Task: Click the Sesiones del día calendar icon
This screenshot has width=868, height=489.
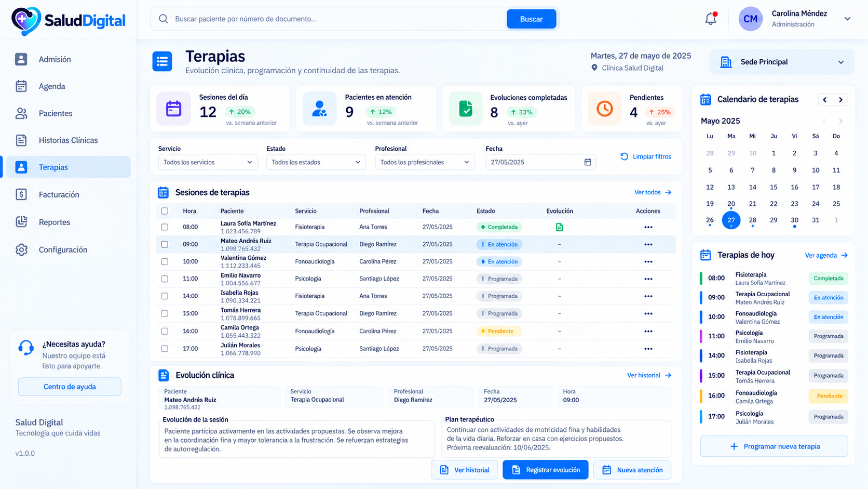Action: tap(173, 109)
